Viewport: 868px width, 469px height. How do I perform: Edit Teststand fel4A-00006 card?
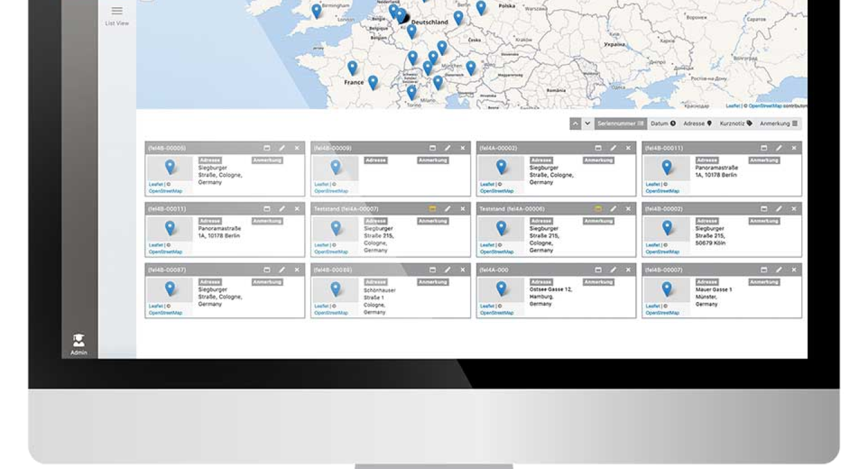tap(613, 209)
